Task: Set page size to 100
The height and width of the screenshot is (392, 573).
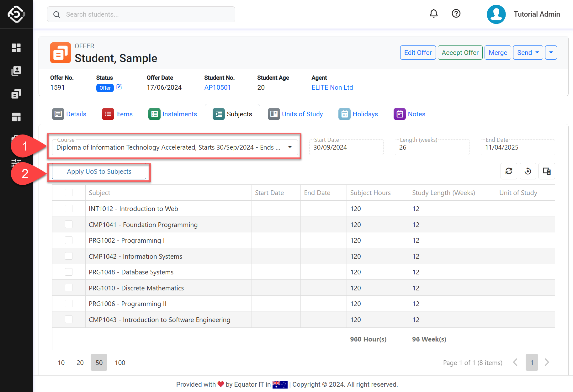Action: tap(120, 363)
